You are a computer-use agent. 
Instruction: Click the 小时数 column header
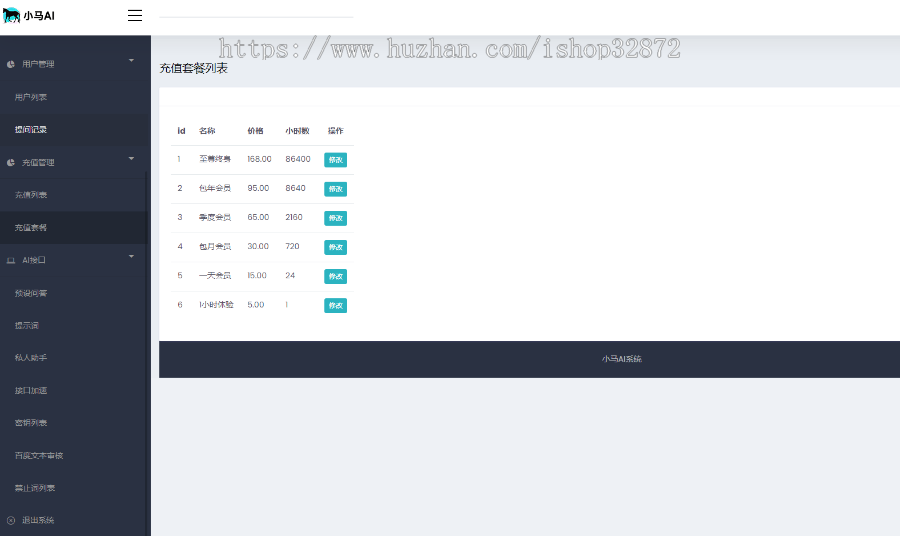(x=297, y=131)
